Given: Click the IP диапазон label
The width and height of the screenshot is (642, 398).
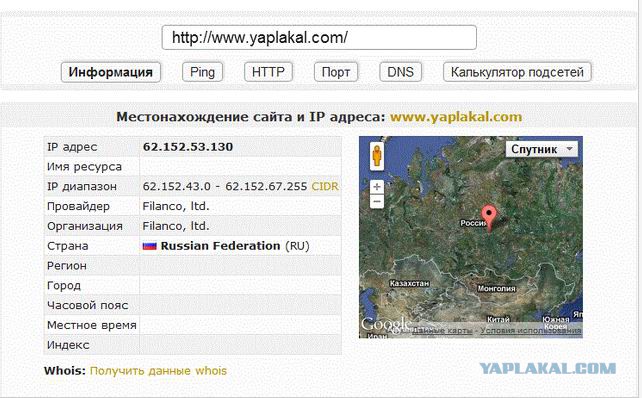Looking at the screenshot, I should click(82, 187).
